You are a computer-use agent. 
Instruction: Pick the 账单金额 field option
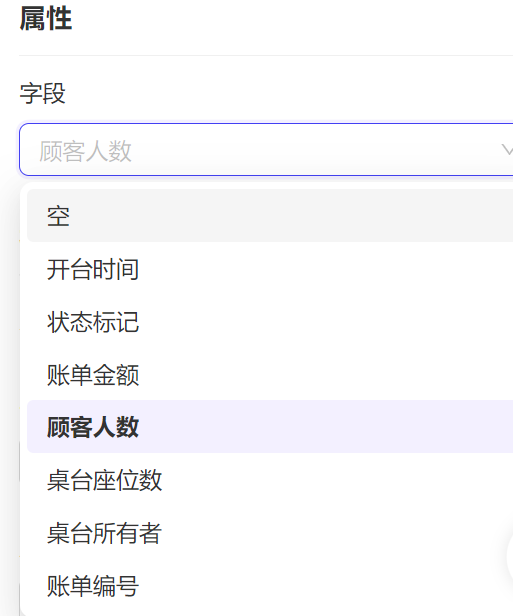[x=270, y=374]
